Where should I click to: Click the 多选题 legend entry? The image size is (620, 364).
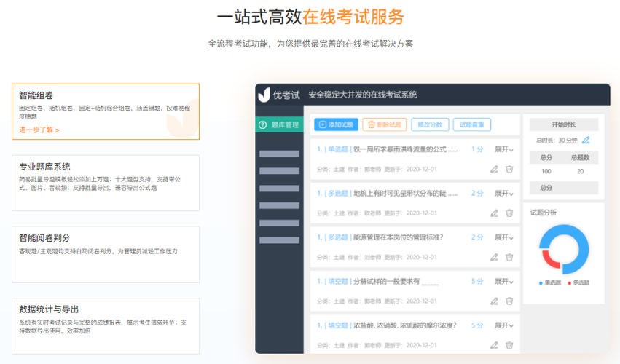click(x=578, y=282)
